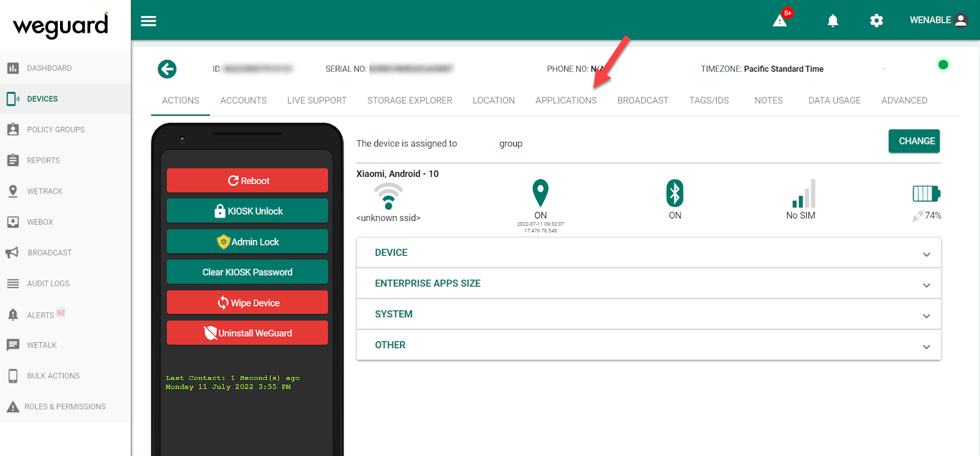Click the SIM signal bars icon
The image size is (980, 456).
coord(804,193)
